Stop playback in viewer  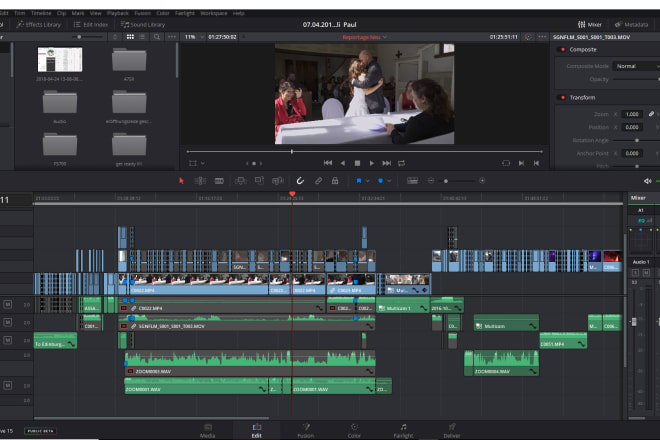pyautogui.click(x=357, y=163)
